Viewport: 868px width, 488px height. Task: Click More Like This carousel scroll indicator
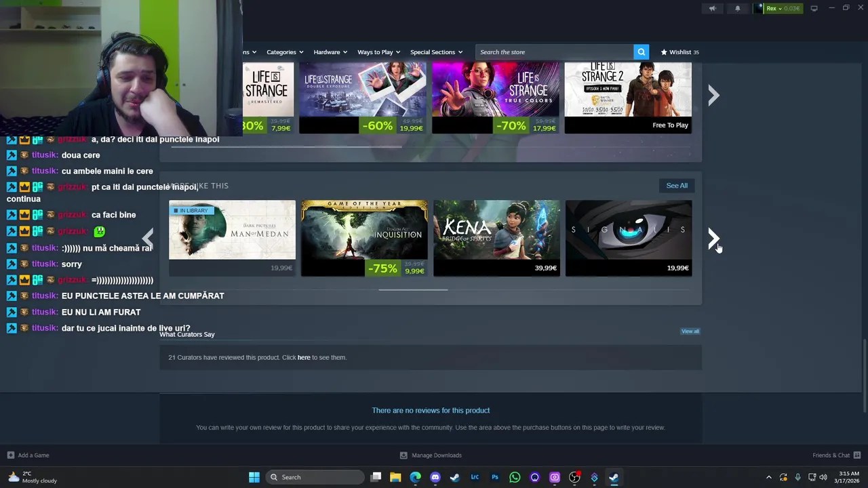(x=413, y=289)
